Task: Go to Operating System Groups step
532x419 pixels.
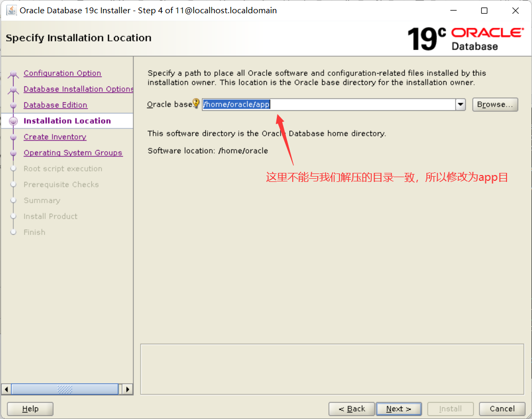Action: (73, 153)
